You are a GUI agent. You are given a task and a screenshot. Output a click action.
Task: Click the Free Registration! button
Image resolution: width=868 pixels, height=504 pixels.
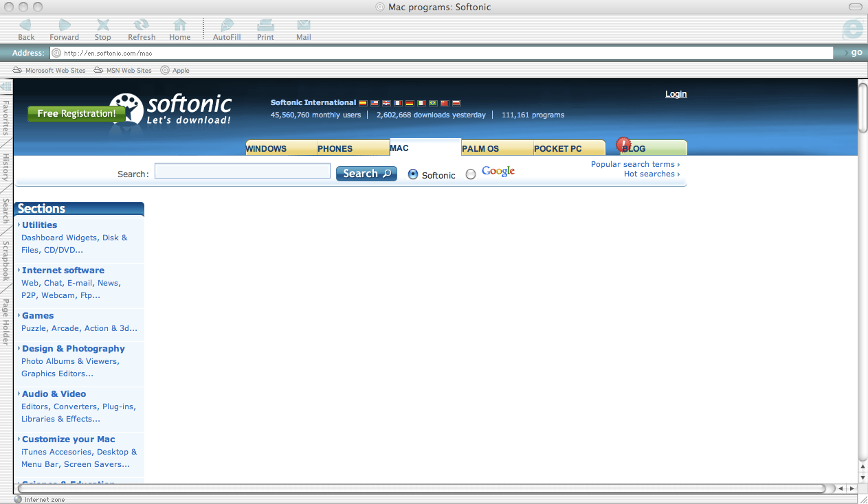pyautogui.click(x=76, y=114)
